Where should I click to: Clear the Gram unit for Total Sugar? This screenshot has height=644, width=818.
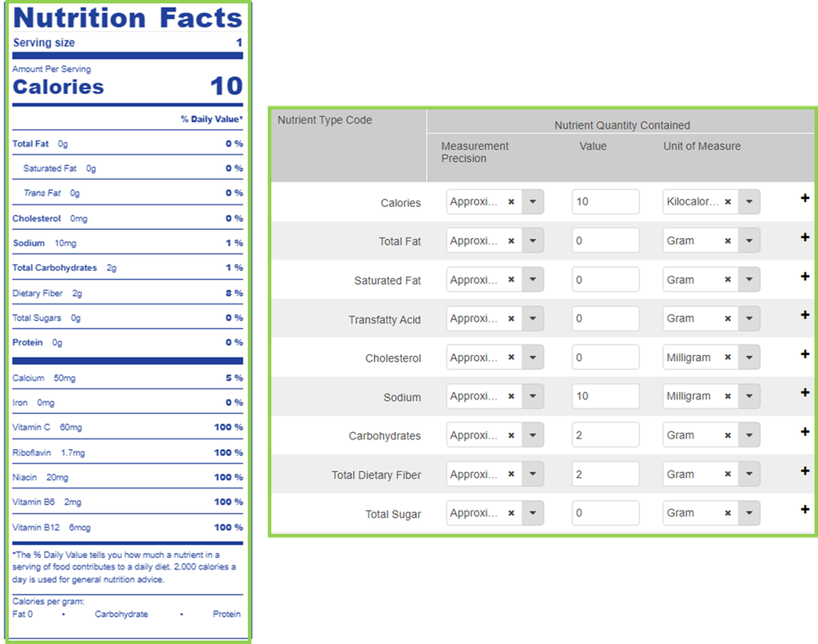[x=728, y=513]
